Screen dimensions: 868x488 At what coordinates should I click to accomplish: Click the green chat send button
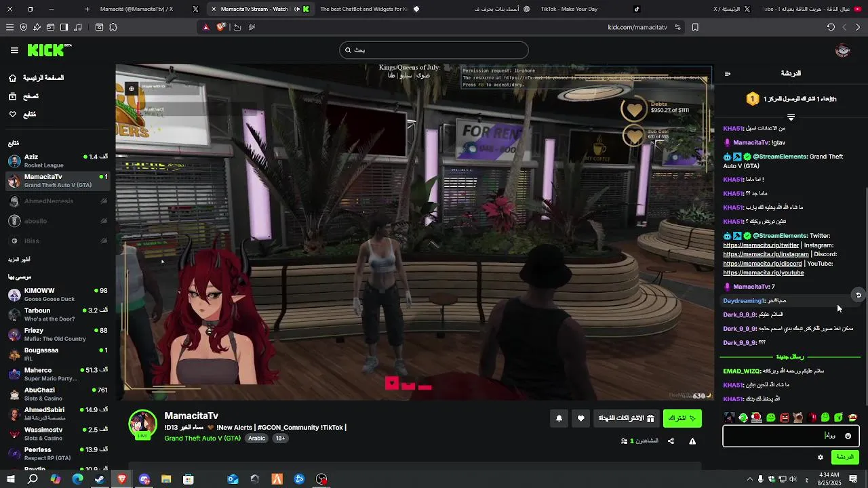[845, 457]
